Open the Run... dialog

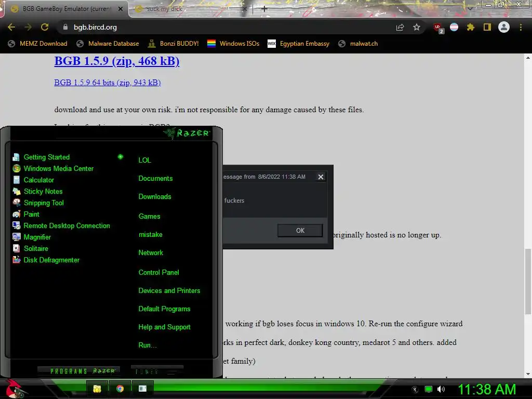pyautogui.click(x=147, y=345)
